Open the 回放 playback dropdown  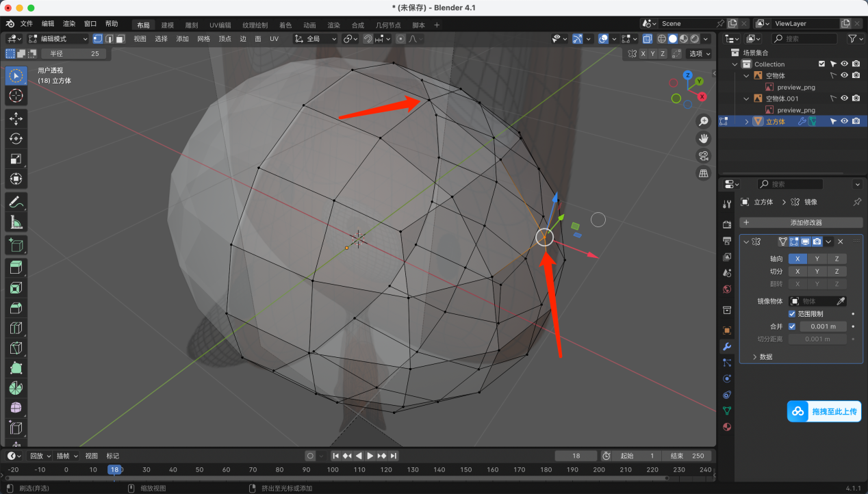[x=40, y=456]
